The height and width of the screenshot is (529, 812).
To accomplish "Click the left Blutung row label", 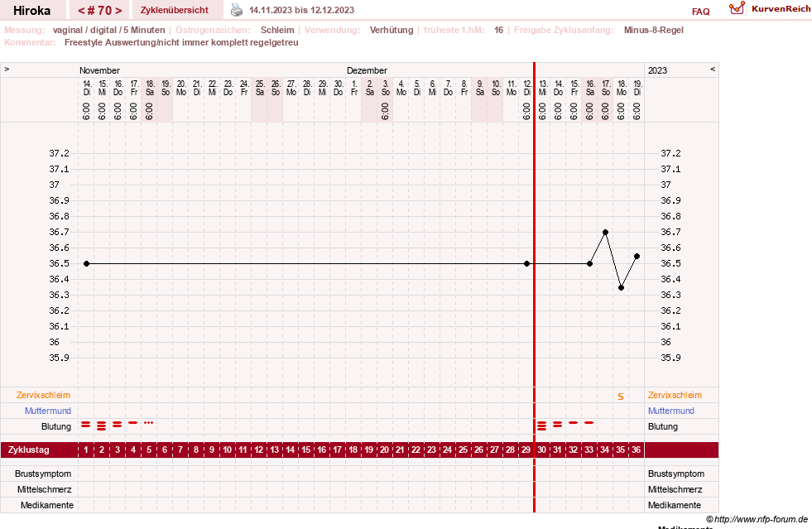I will click(56, 426).
